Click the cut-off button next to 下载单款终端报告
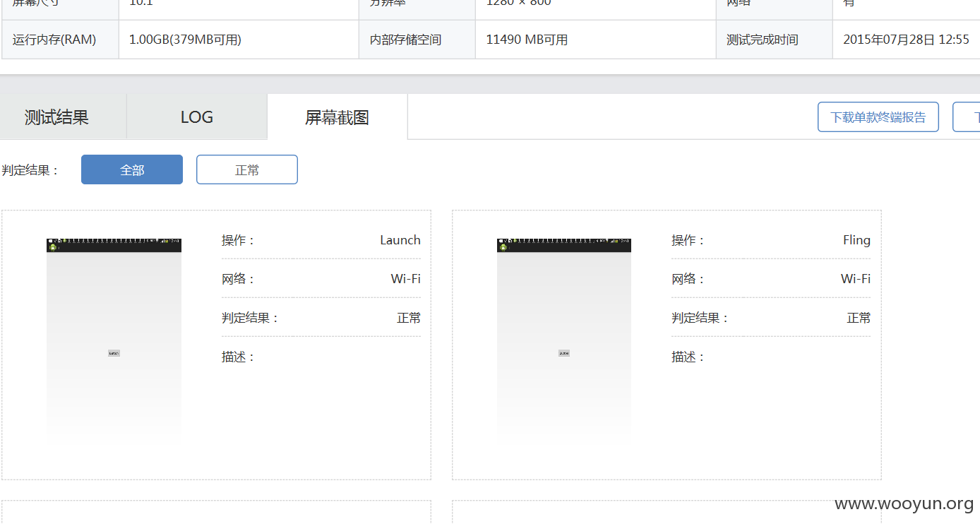980x524 pixels. [967, 117]
